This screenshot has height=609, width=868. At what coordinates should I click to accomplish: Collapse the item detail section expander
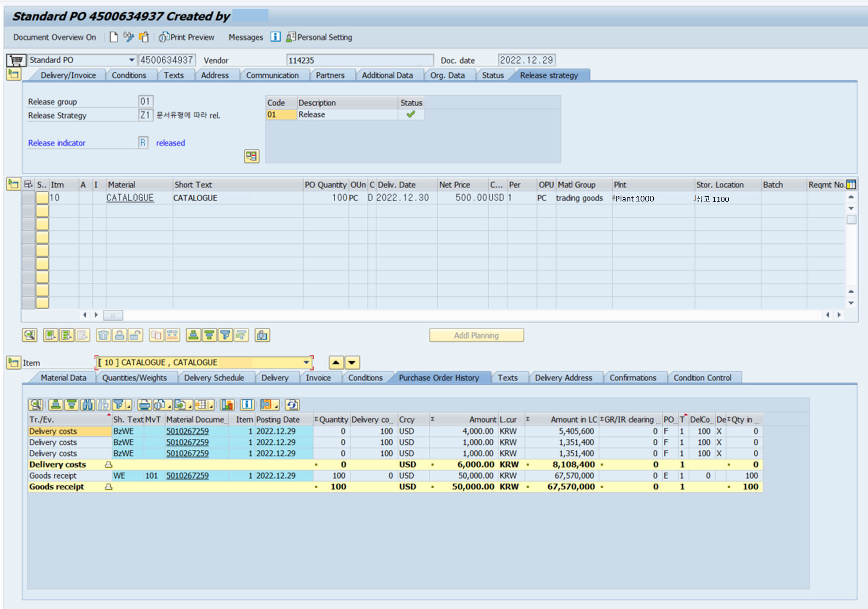click(14, 363)
